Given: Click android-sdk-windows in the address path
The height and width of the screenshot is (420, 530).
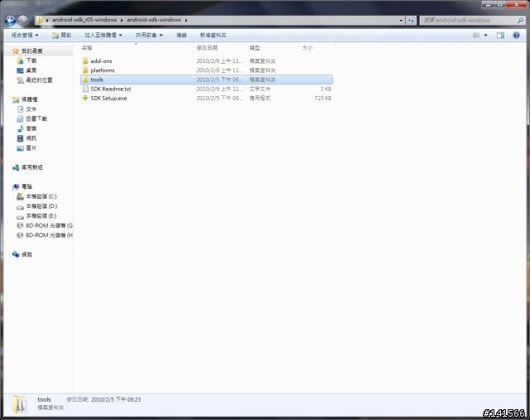Looking at the screenshot, I should point(154,20).
